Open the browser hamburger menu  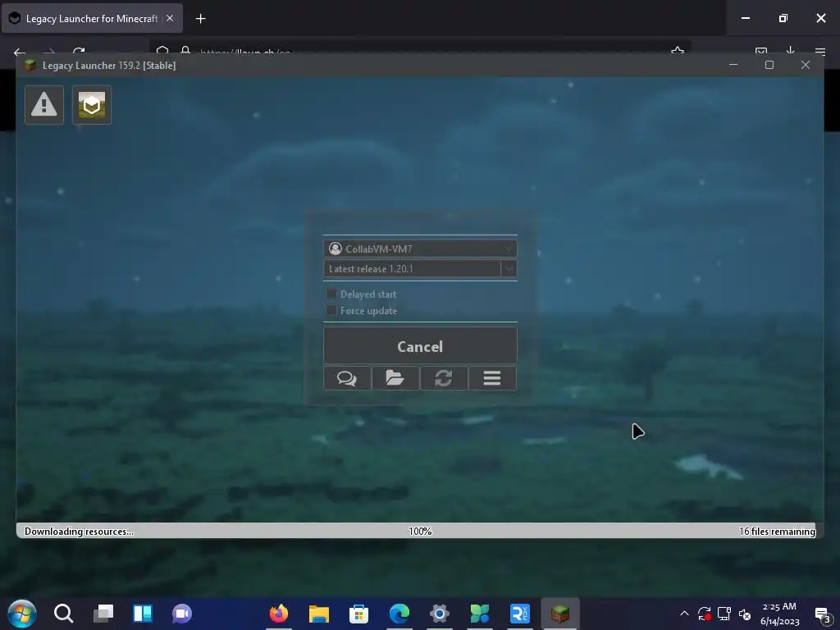pyautogui.click(x=819, y=52)
